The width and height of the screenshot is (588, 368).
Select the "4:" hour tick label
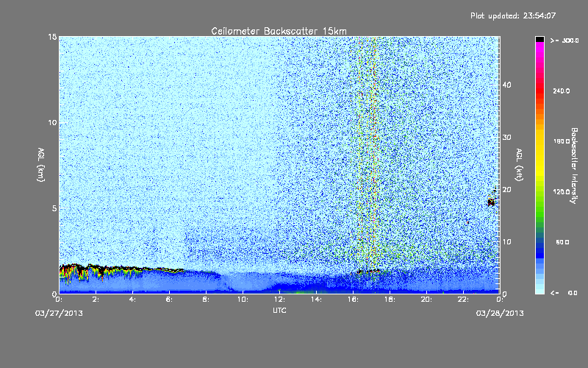pos(132,300)
